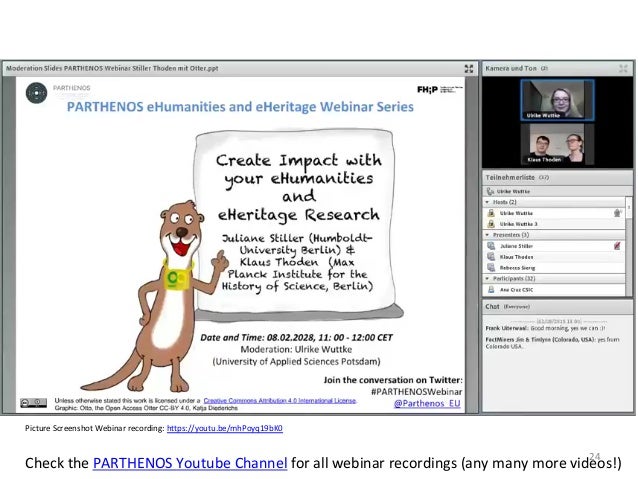Collapse the Hosts (2) group
The image size is (638, 479).
(x=487, y=202)
